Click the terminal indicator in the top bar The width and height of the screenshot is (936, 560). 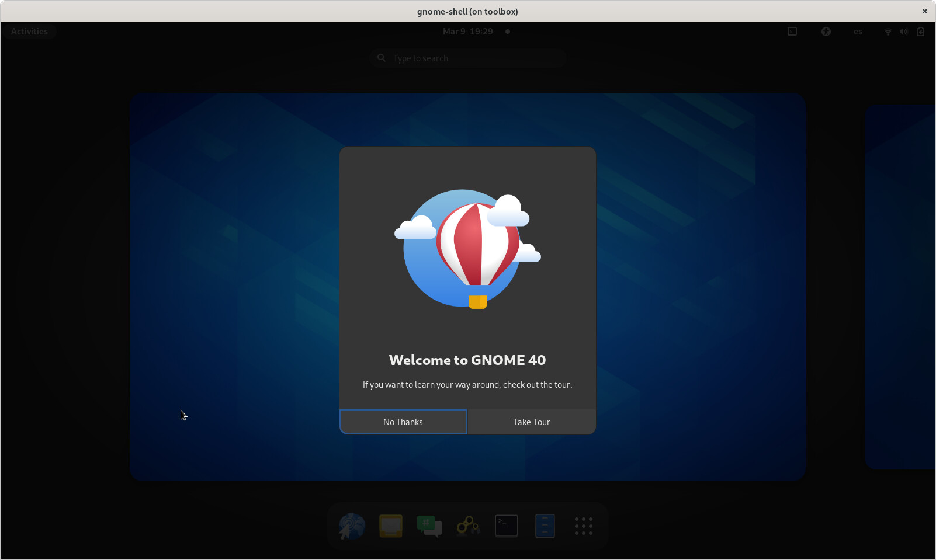point(792,32)
